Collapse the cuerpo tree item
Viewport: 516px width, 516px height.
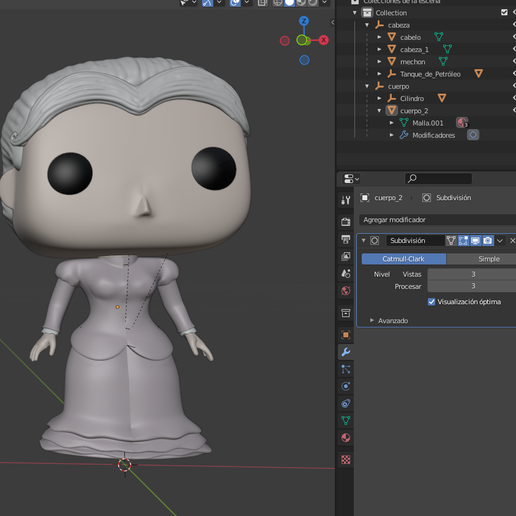[x=367, y=86]
